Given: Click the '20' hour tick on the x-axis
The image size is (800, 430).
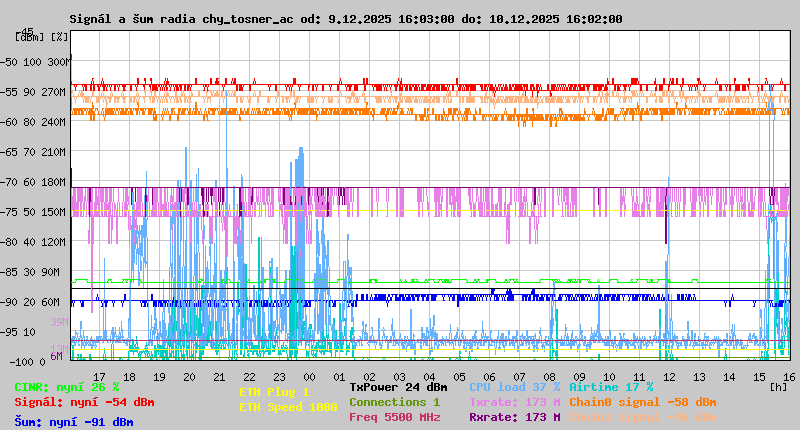Looking at the screenshot, I should click(189, 377).
